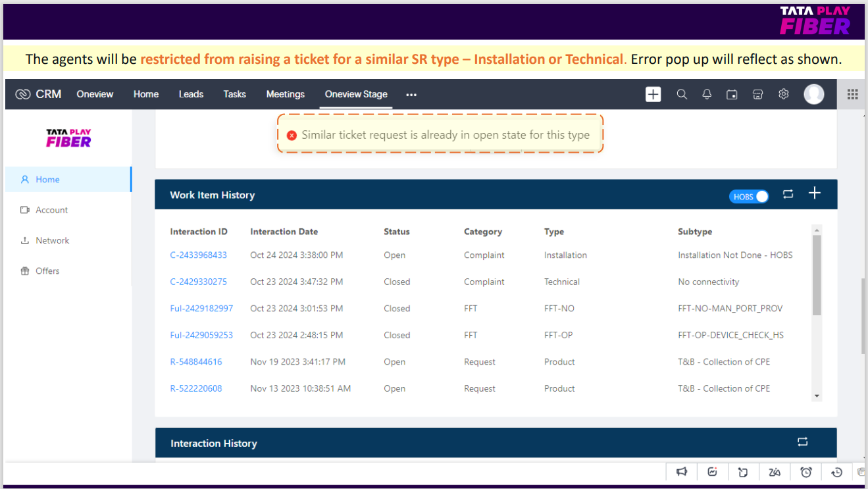The width and height of the screenshot is (868, 489).
Task: Expand the more modules ellipsis menu
Action: tap(411, 95)
